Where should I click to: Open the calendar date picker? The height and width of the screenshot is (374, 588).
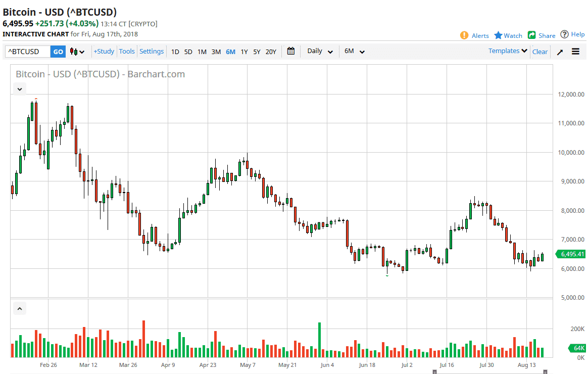[291, 51]
